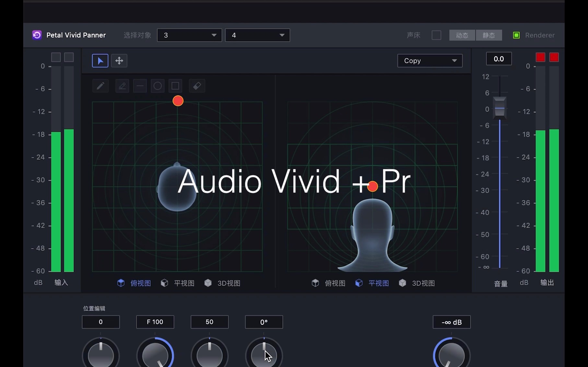This screenshot has width=588, height=367.
Task: Click the volume fader handle
Action: coord(500,108)
